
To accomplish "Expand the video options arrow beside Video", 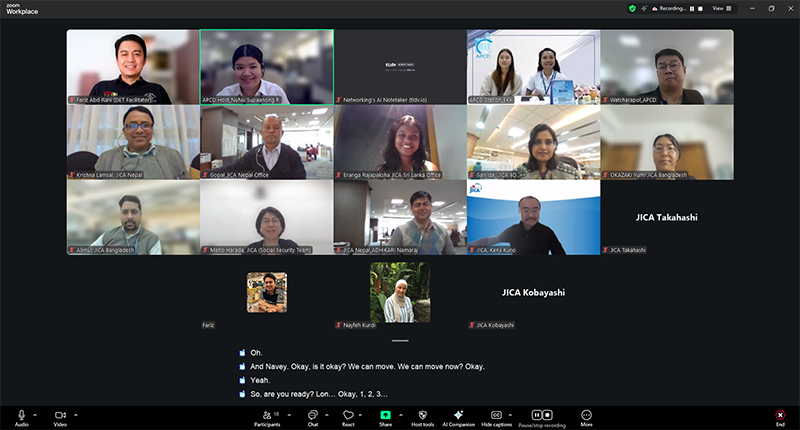I will (x=76, y=413).
